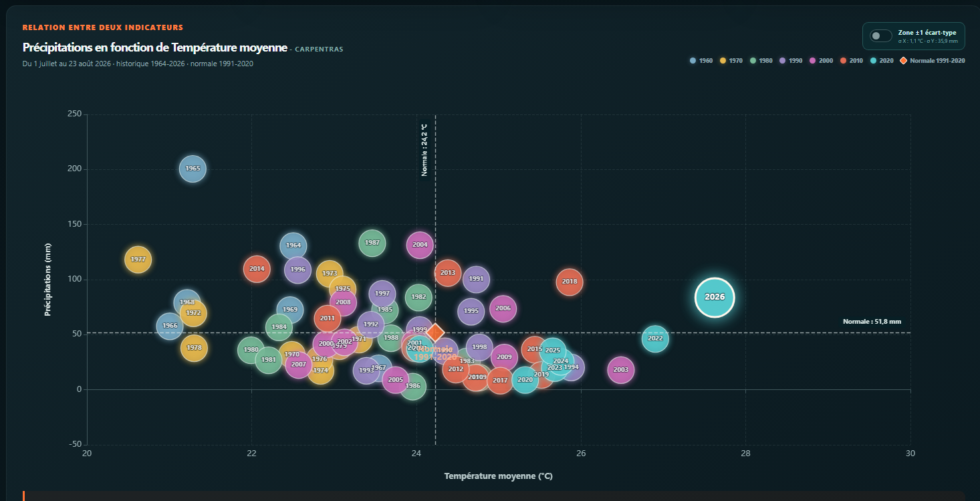980x501 pixels.
Task: Select the 1966 bubble
Action: coord(170,326)
